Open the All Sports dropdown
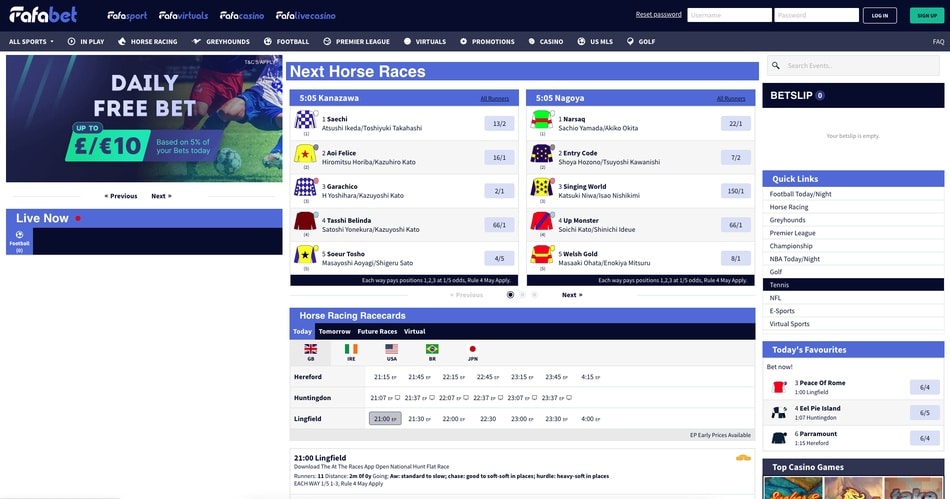The height and width of the screenshot is (499, 950). [x=31, y=41]
